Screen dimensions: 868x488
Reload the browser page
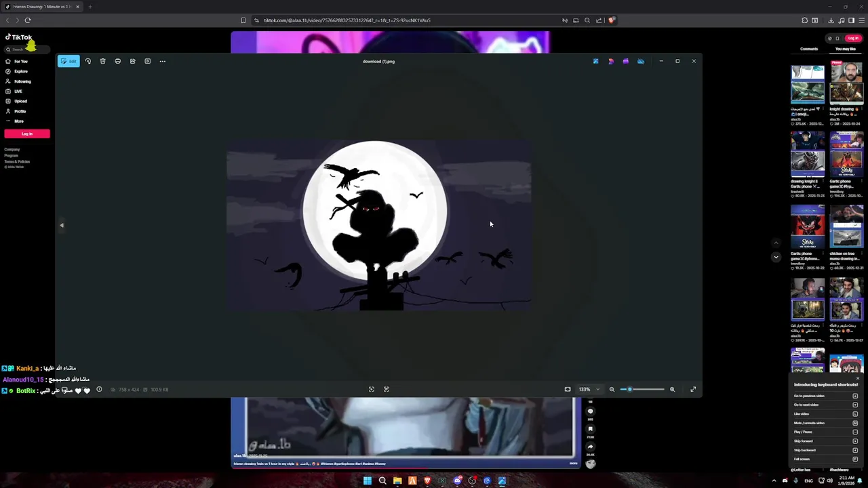(28, 20)
